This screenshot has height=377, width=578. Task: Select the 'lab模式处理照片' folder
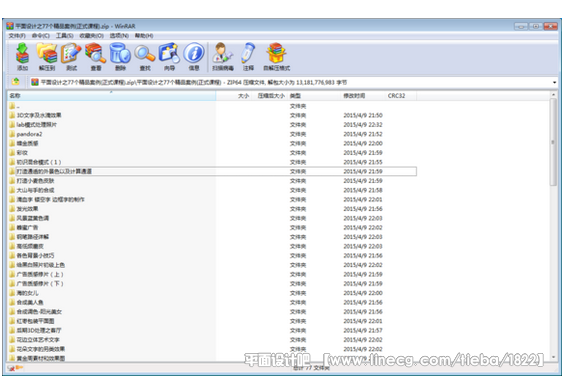(212, 125)
